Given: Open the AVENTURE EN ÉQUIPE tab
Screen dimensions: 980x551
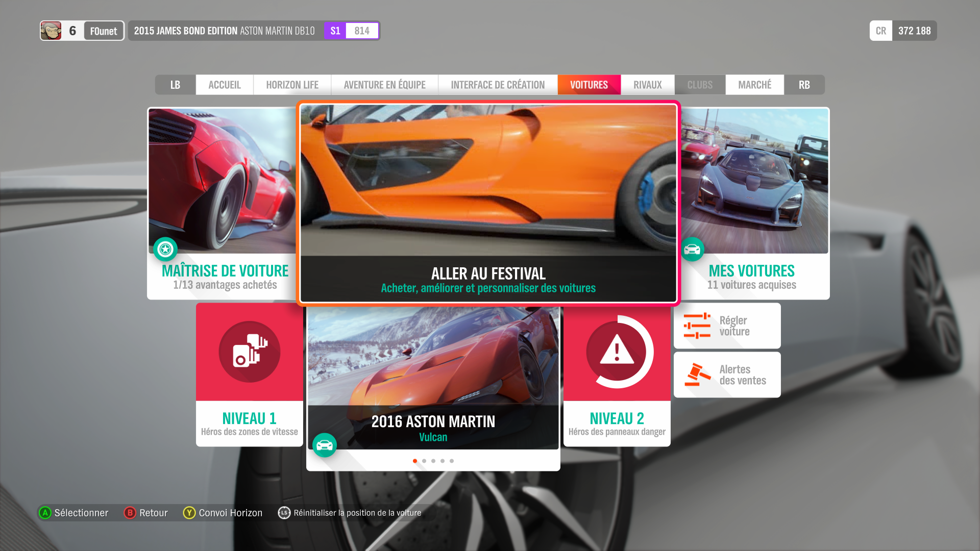Looking at the screenshot, I should pos(384,85).
